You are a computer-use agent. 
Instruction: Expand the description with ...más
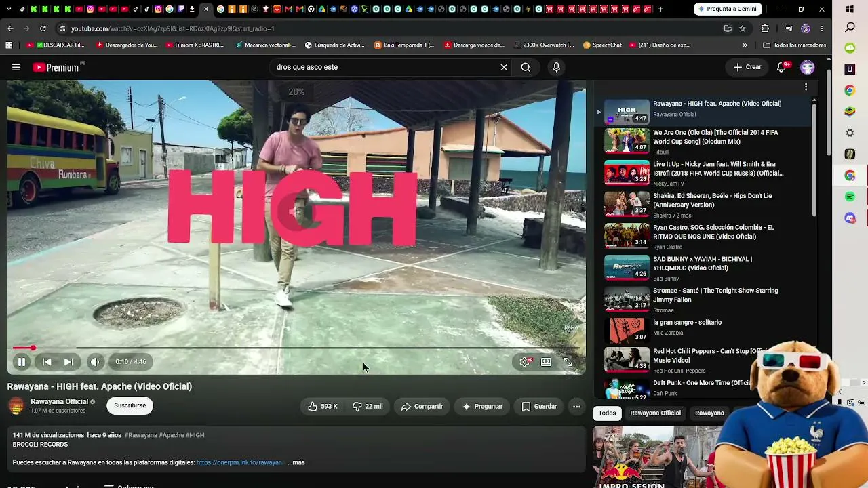296,462
